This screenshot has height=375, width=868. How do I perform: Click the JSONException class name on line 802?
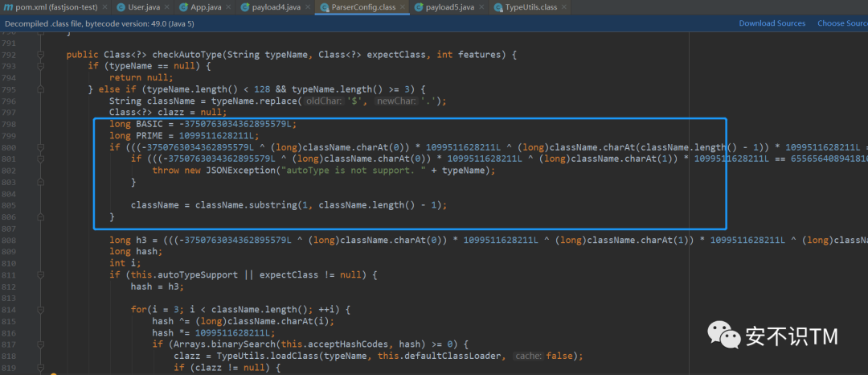(x=241, y=171)
